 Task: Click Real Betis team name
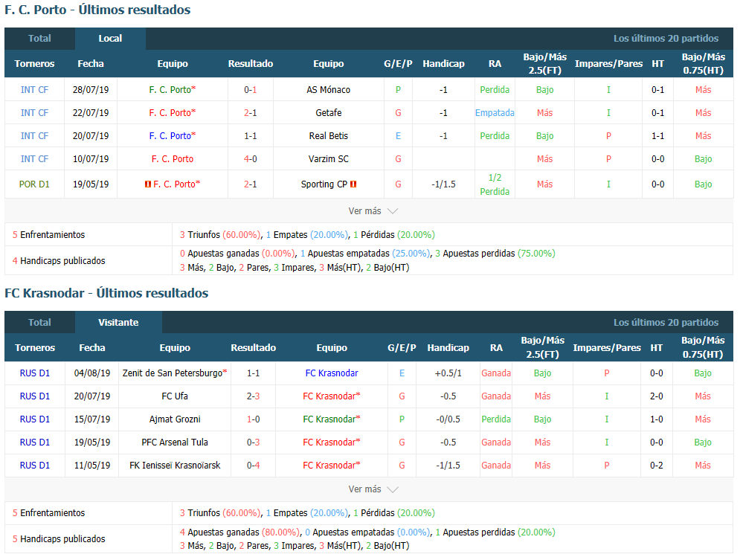coord(329,136)
